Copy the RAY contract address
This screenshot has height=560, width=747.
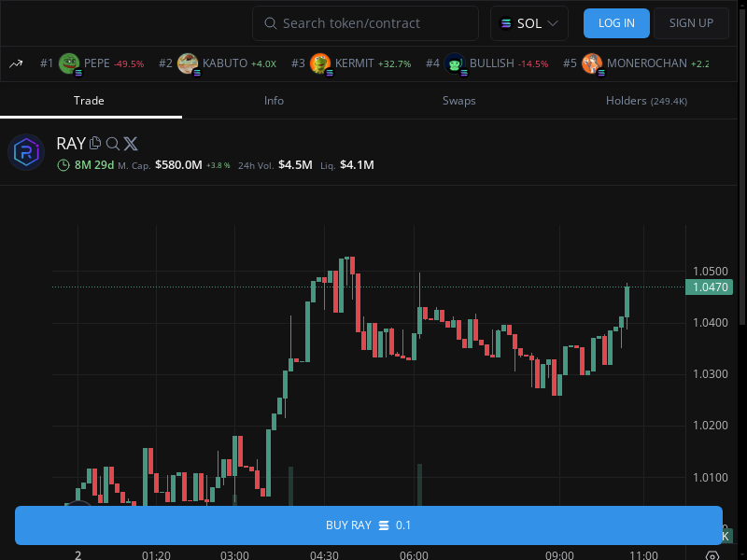(x=95, y=143)
